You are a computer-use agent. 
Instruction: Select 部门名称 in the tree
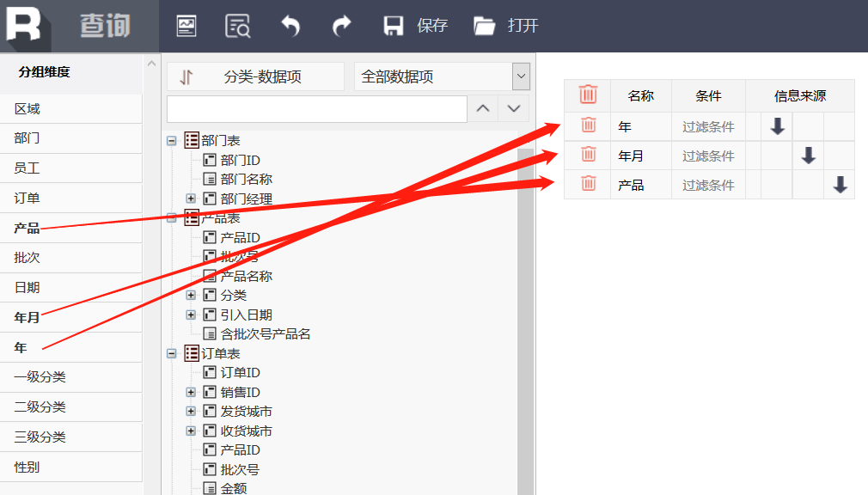(247, 180)
